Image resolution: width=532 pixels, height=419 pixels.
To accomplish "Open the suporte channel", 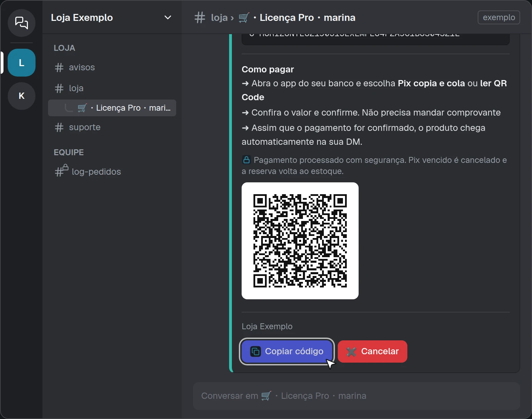I will [x=112, y=127].
